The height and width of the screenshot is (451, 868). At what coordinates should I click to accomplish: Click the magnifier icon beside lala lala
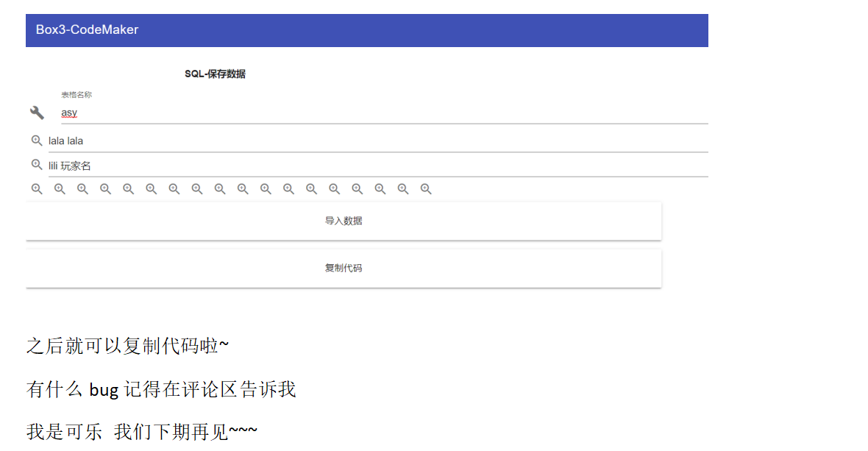[37, 141]
